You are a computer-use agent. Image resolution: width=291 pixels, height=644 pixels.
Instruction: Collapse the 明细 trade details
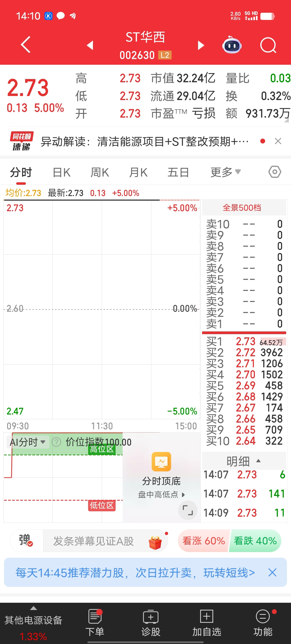[x=244, y=461]
